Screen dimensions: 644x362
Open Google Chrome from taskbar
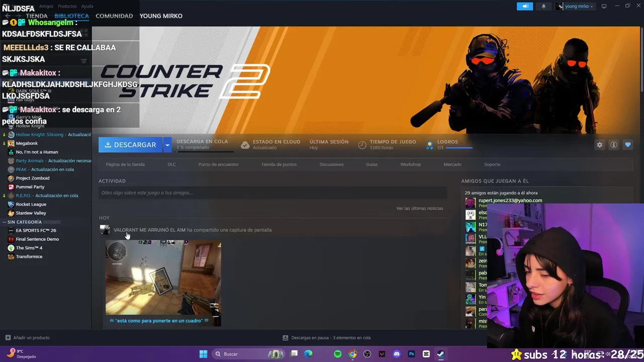353,354
